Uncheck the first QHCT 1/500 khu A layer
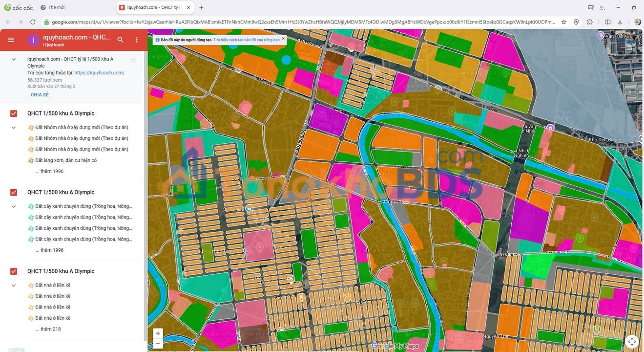Screen dimensions: 644x352 [14, 113]
